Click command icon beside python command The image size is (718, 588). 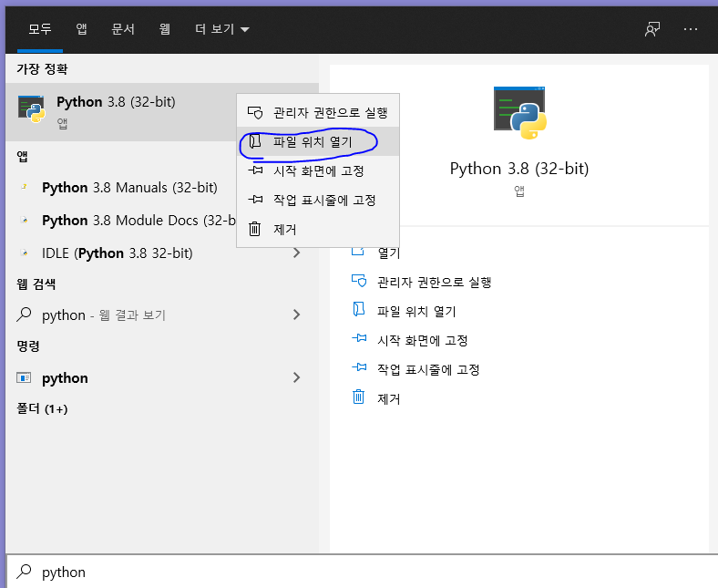[x=24, y=377]
